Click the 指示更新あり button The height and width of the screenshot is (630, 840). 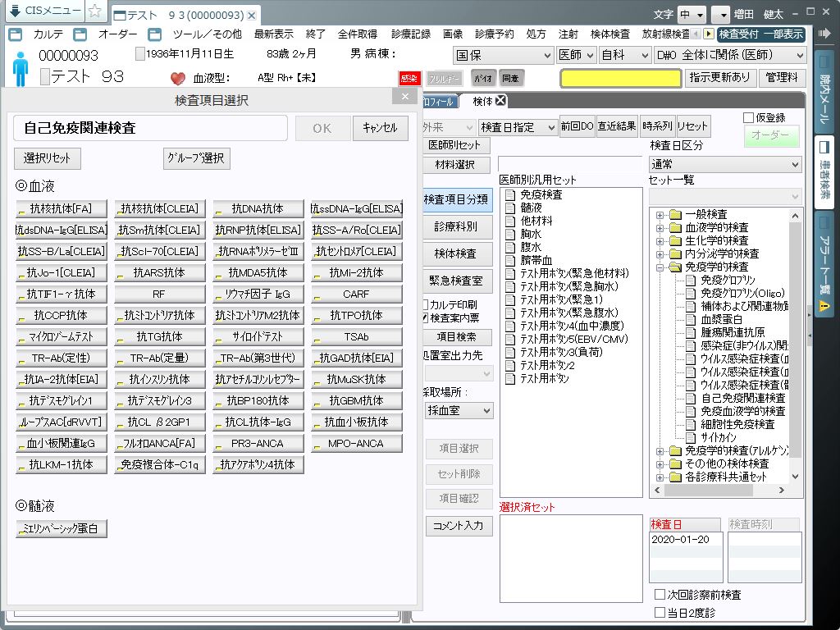point(720,78)
